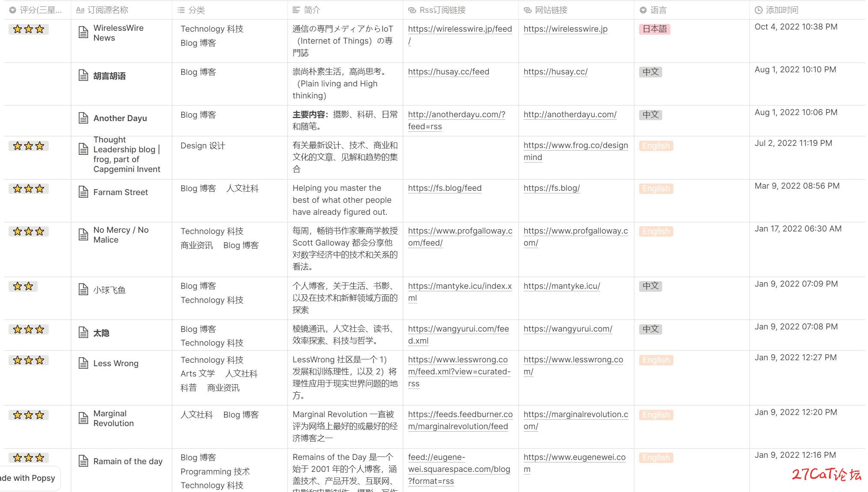Visit the https://fs.blog/ website link

coord(551,188)
